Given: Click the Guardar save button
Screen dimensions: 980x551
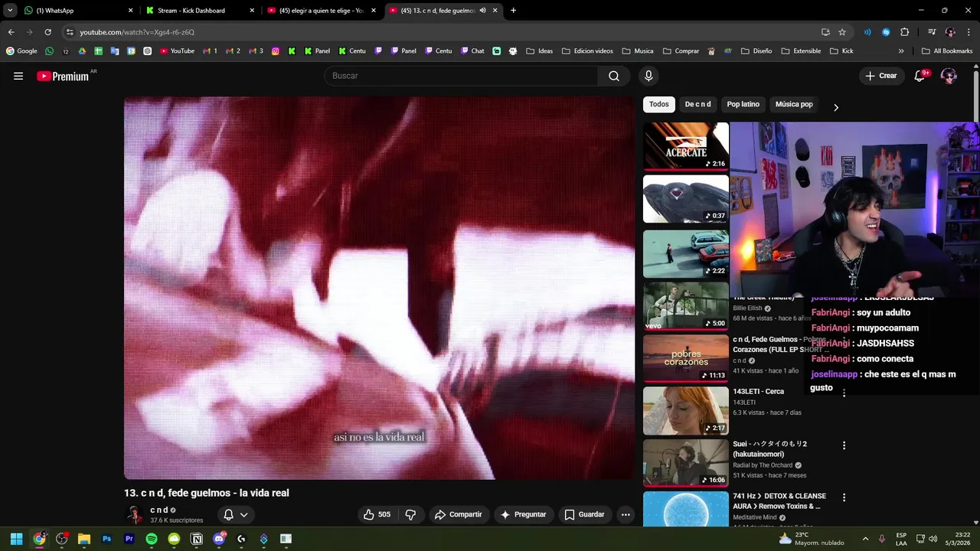Looking at the screenshot, I should click(584, 514).
